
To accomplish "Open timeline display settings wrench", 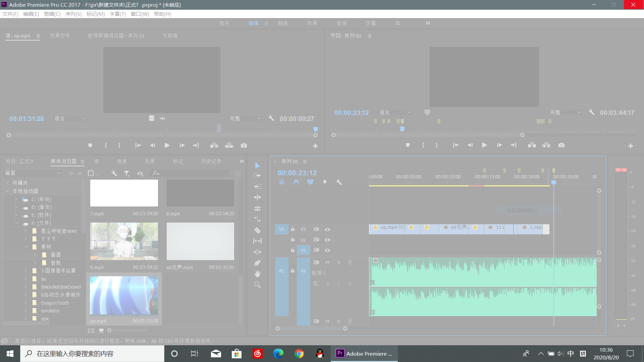I will coord(339,182).
